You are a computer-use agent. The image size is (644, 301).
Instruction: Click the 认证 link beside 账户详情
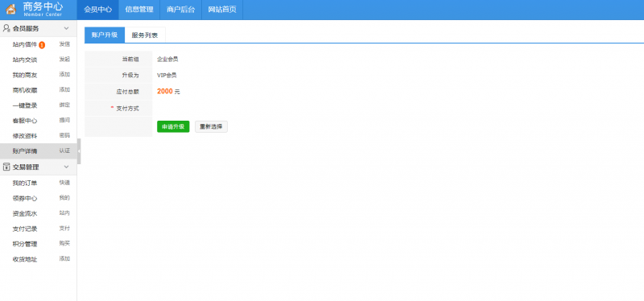click(x=64, y=150)
